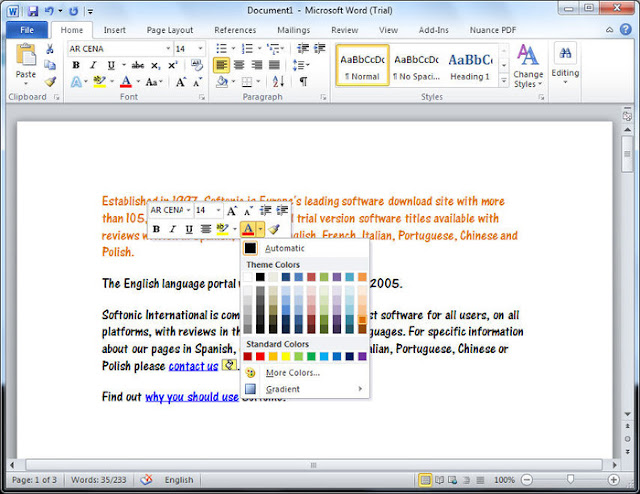The image size is (640, 494).
Task: Click Center alignment on the mini toolbar
Action: tap(206, 229)
